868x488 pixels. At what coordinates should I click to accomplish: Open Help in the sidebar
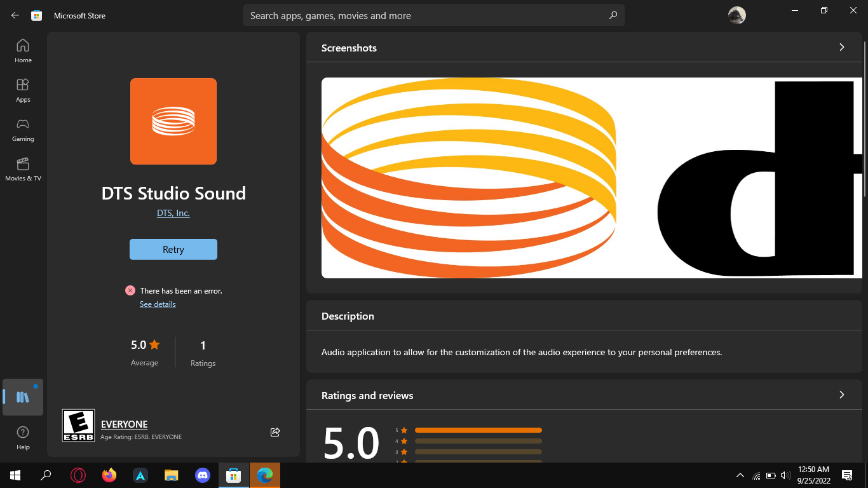tap(23, 438)
